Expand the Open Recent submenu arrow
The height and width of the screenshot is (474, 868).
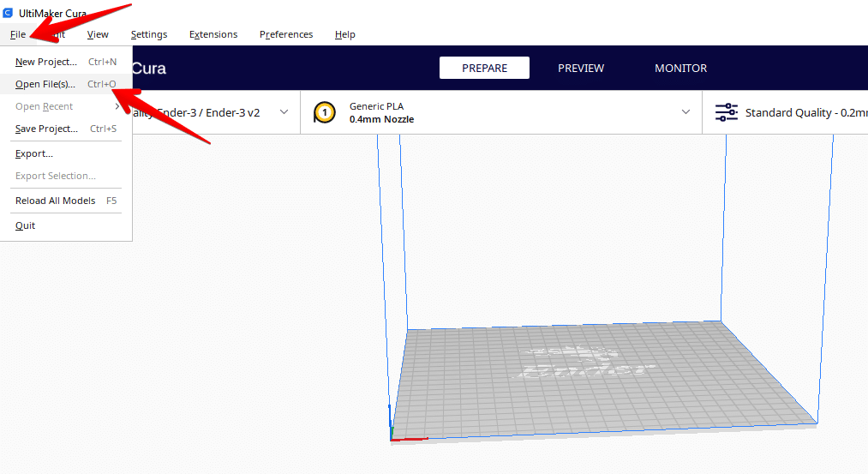pyautogui.click(x=117, y=106)
